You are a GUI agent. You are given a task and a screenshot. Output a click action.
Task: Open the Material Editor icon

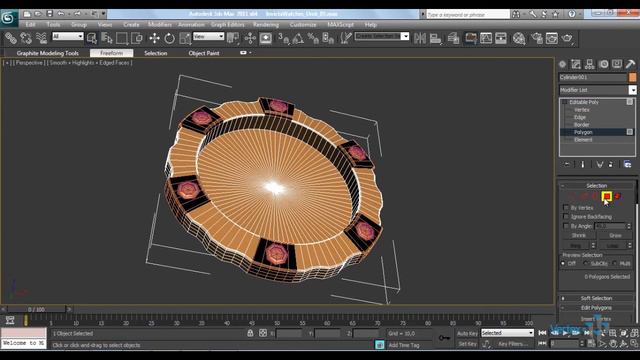[519, 38]
